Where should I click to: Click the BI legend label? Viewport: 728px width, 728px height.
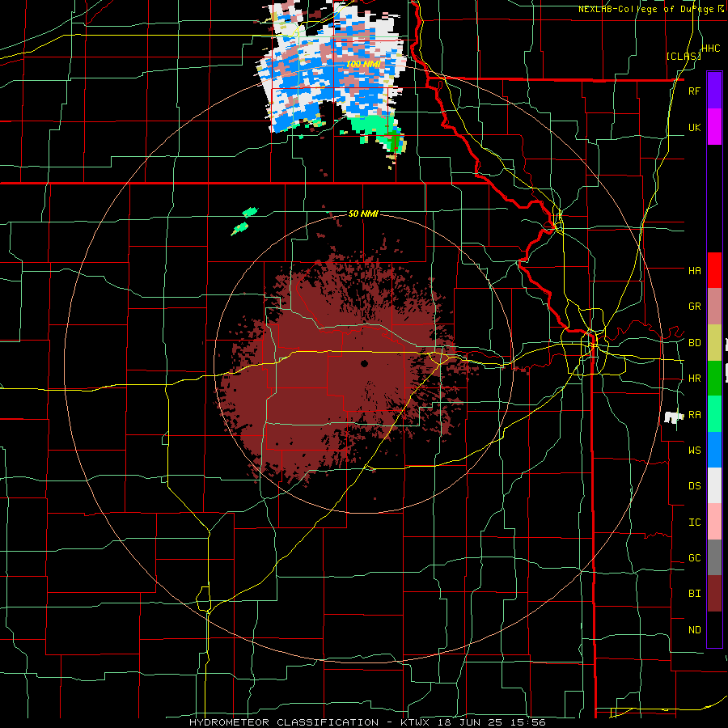coord(694,594)
